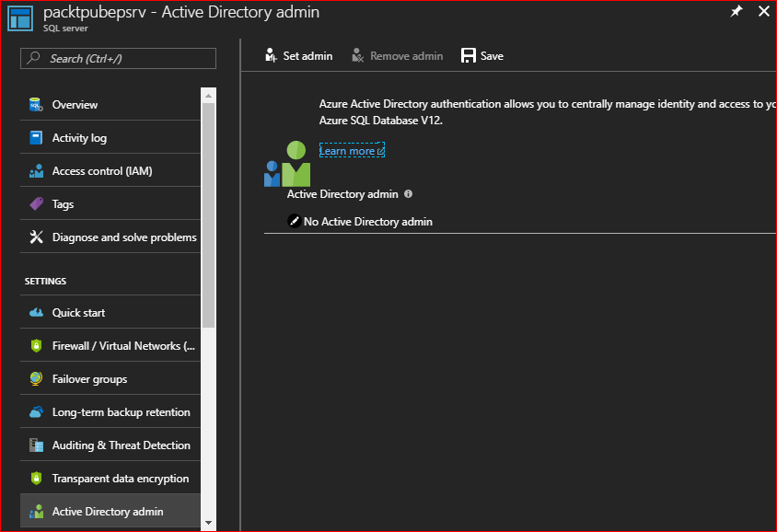The height and width of the screenshot is (532, 777).
Task: Click the SQL server subtitle text
Action: point(65,29)
